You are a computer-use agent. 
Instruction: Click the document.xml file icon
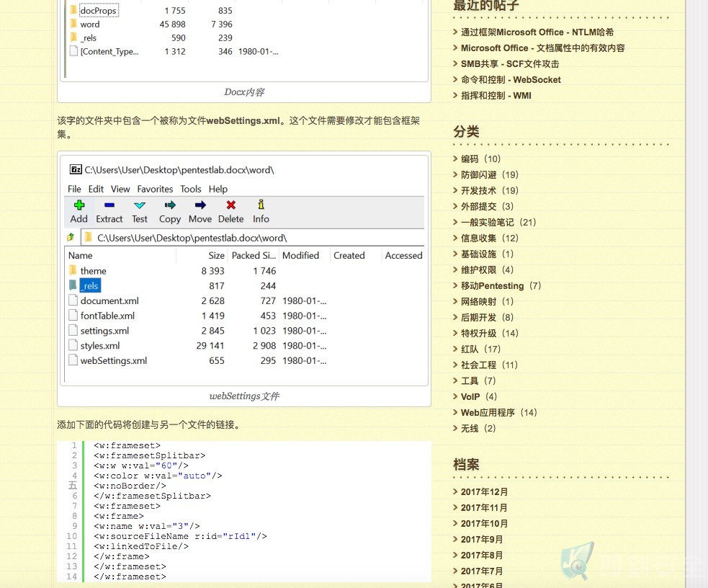(73, 300)
